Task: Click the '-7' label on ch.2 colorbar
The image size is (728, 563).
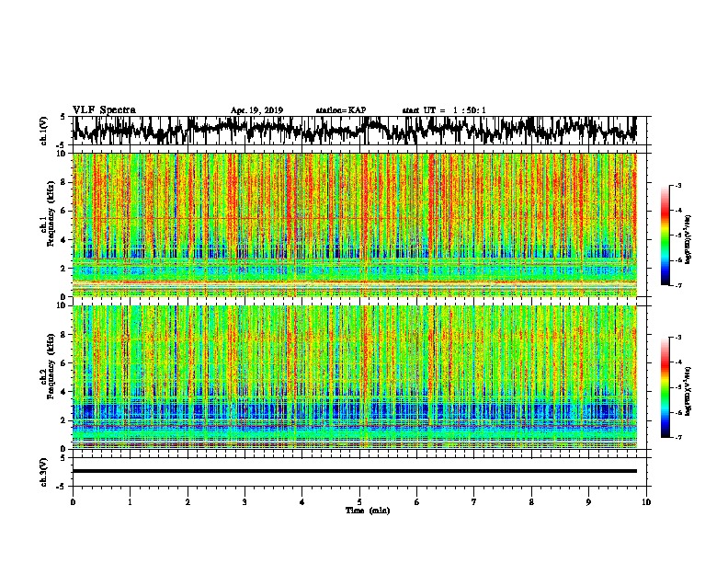Action: point(677,437)
